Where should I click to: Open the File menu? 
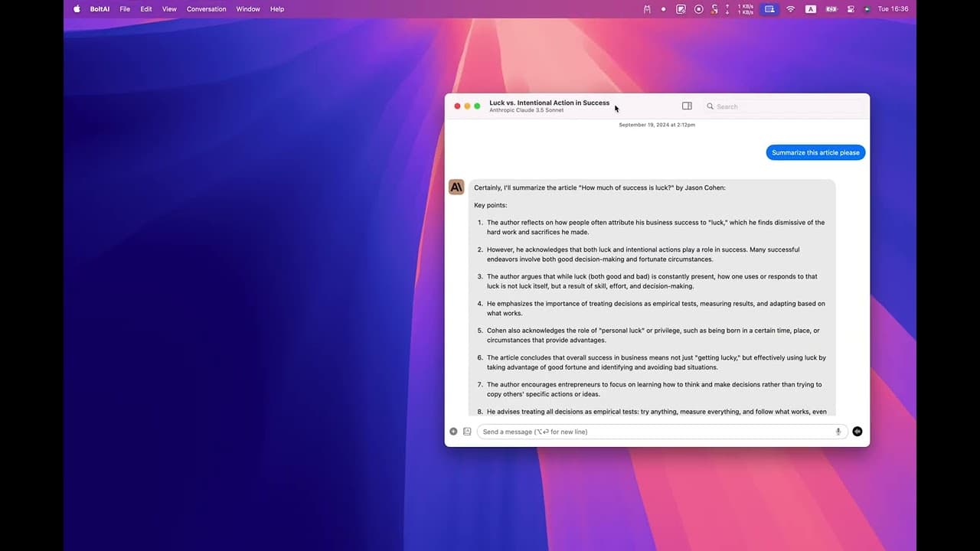(x=125, y=9)
